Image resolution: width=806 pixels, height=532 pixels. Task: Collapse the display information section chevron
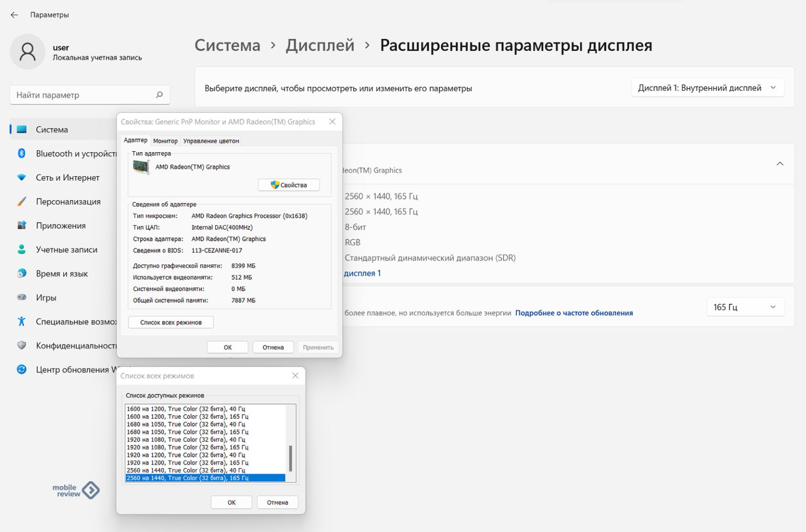(780, 164)
